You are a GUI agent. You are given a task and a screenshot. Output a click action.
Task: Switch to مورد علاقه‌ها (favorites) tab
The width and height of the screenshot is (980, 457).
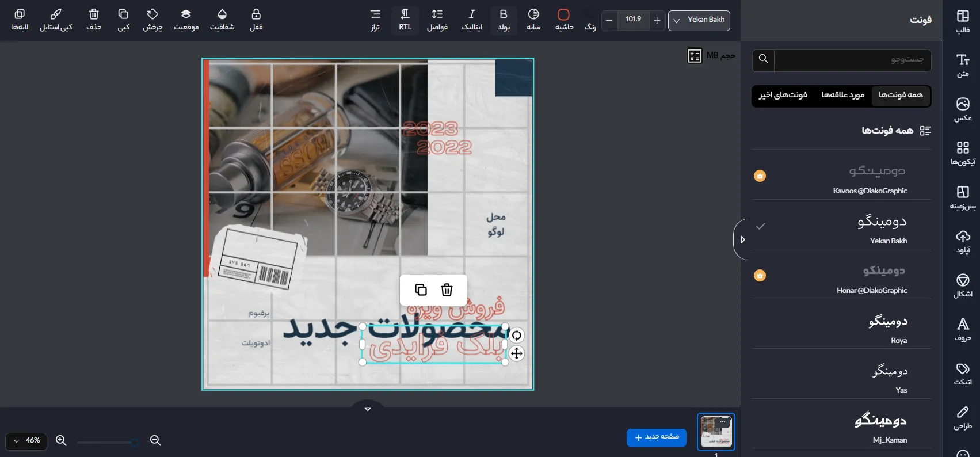point(843,95)
